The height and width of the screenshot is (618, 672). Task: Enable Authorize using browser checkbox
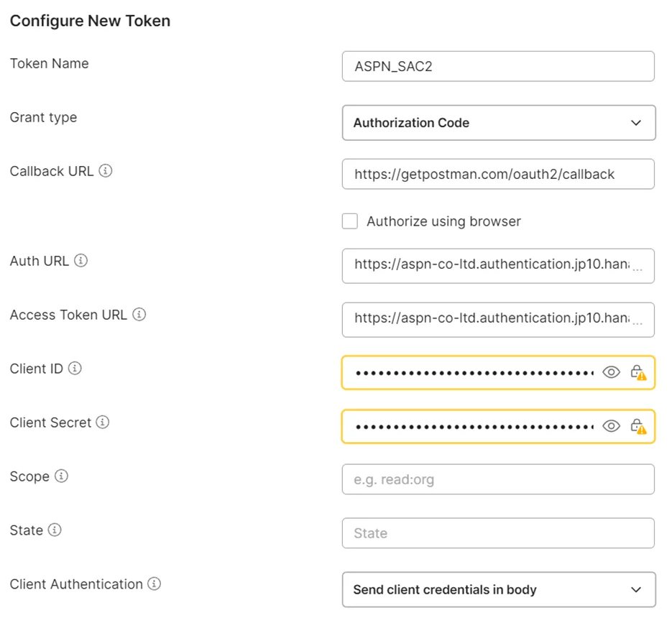point(350,221)
